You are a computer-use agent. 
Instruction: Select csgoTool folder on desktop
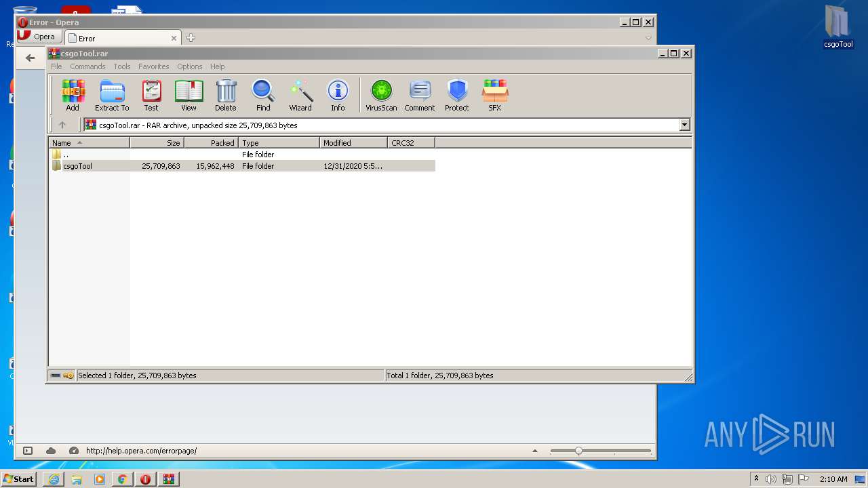pos(838,26)
